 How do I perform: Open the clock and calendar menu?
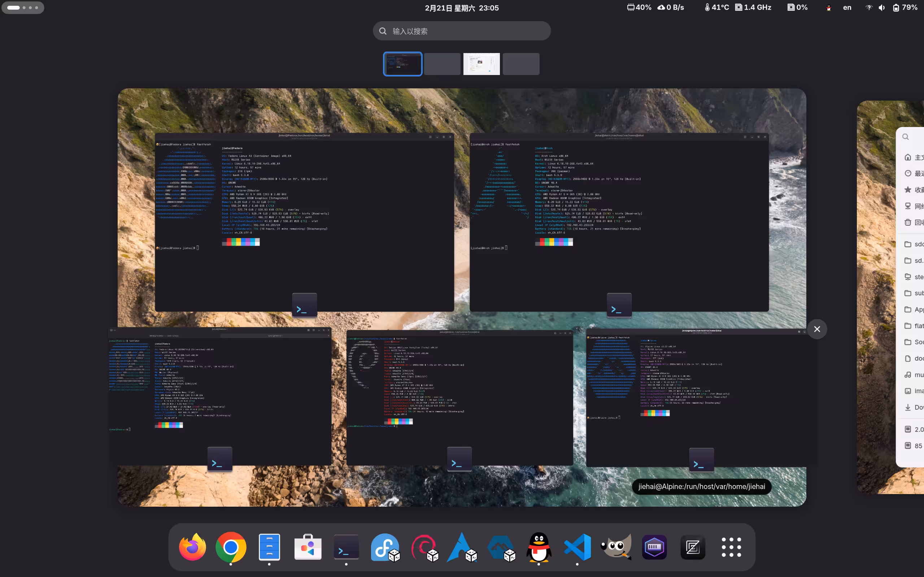point(462,8)
